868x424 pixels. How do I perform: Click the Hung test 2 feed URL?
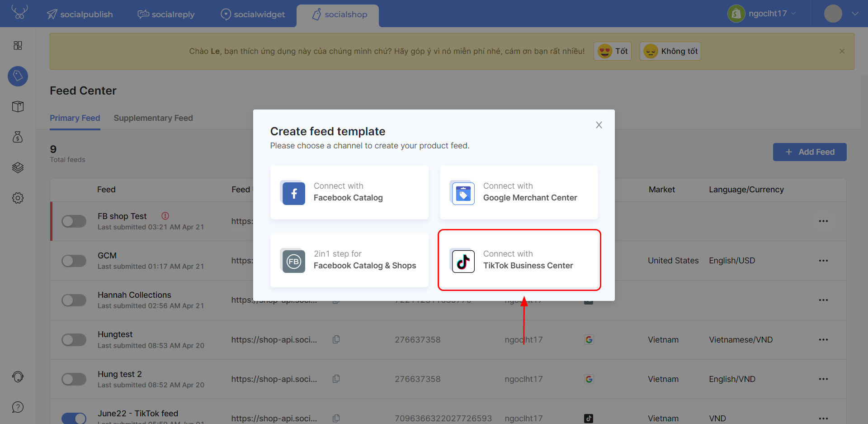[274, 379]
